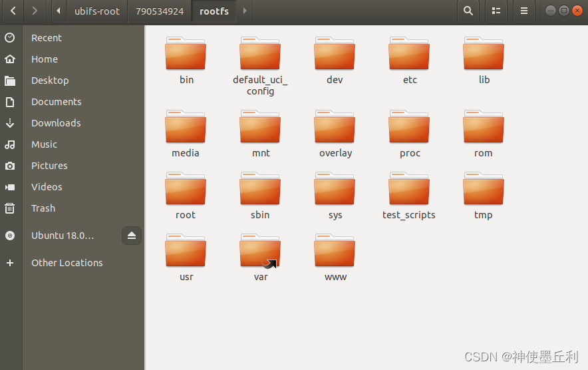The width and height of the screenshot is (588, 370).
Task: Eject the Ubuntu 18.0... volume
Action: coord(132,236)
